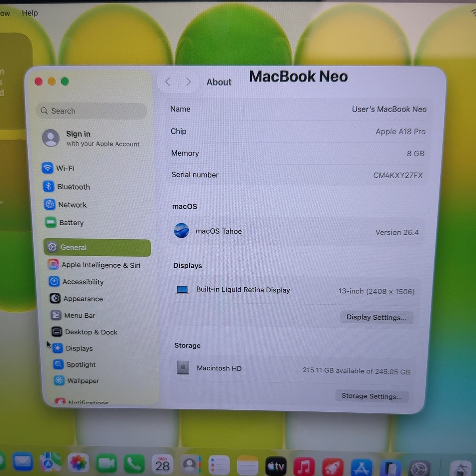Open Calendar showing 28 in the Dock

(x=163, y=464)
